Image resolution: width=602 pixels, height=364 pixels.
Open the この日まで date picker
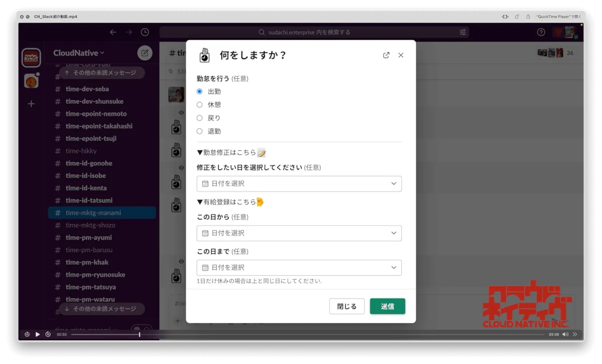click(299, 268)
